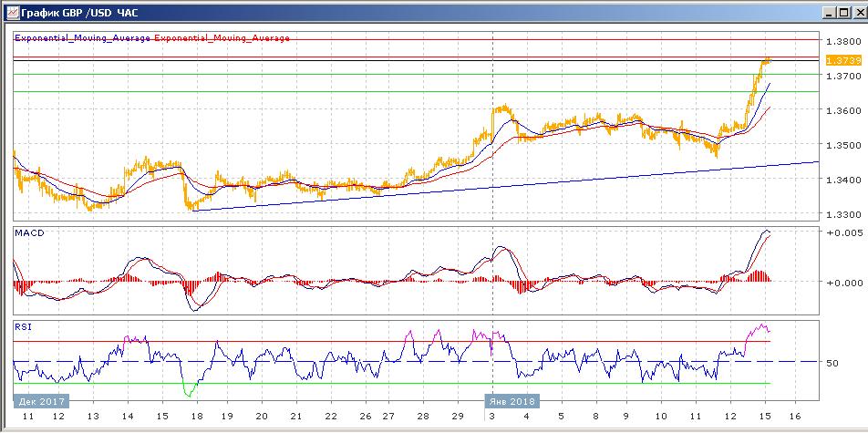The width and height of the screenshot is (868, 433).
Task: Click the RSI indicator label
Action: (24, 326)
